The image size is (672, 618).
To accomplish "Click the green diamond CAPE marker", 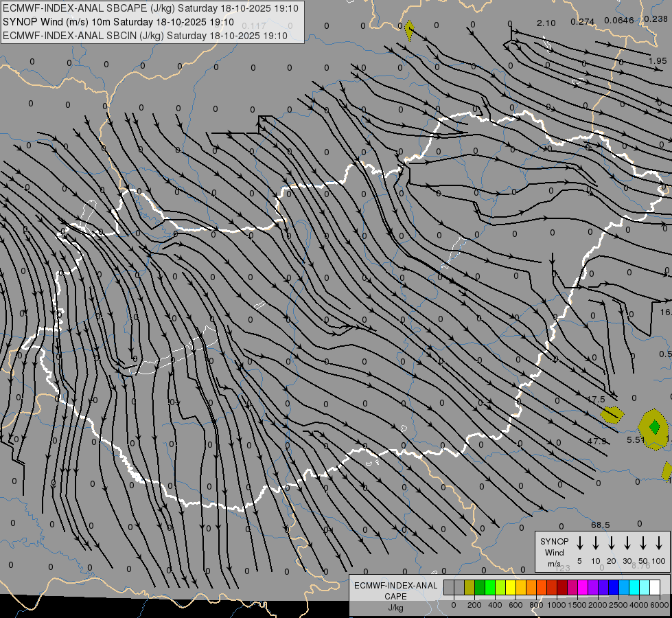I will pos(654,427).
